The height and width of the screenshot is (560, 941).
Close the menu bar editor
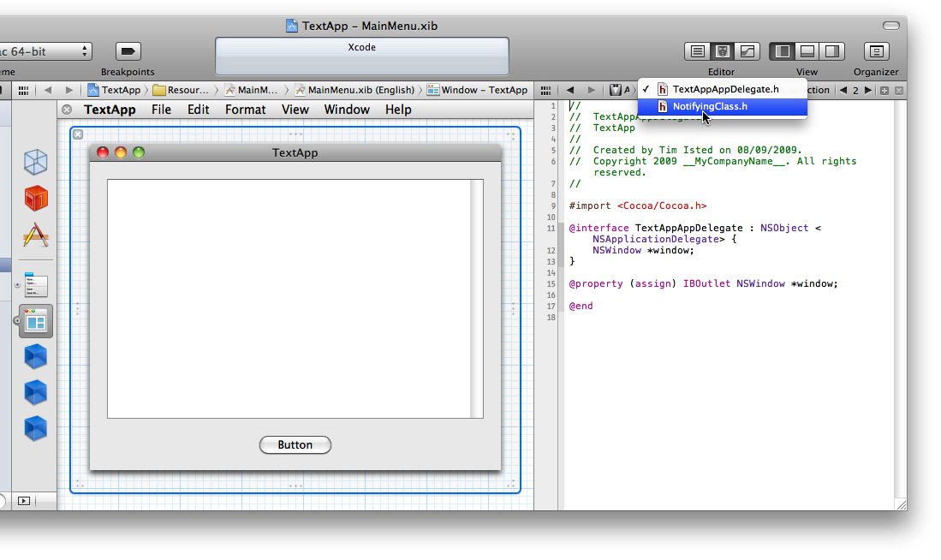(x=67, y=110)
